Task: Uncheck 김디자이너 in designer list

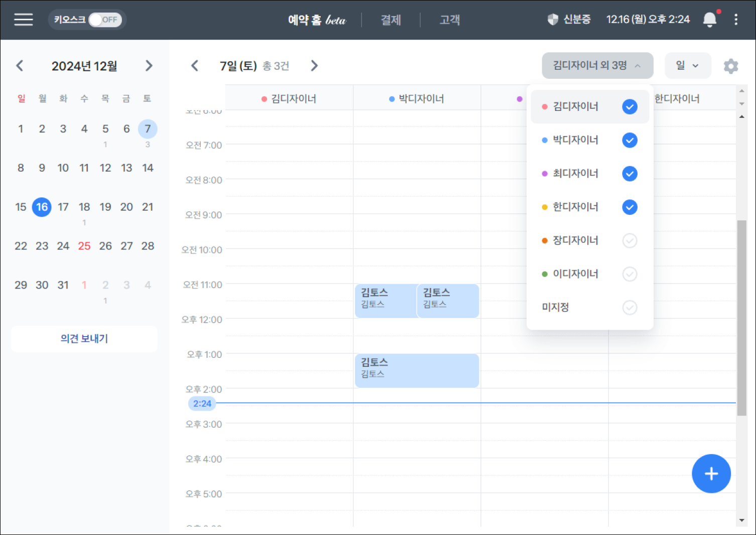Action: click(629, 106)
